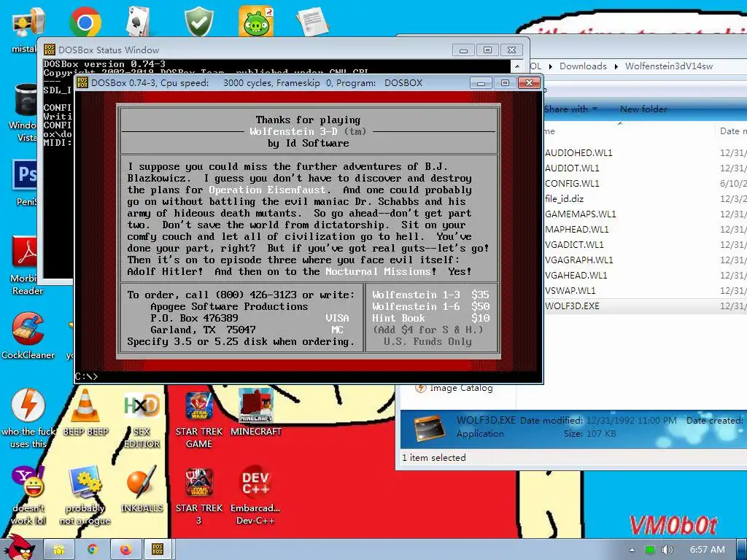Click the Show desktop button
Viewport: 747px width, 560px height.
[x=741, y=550]
